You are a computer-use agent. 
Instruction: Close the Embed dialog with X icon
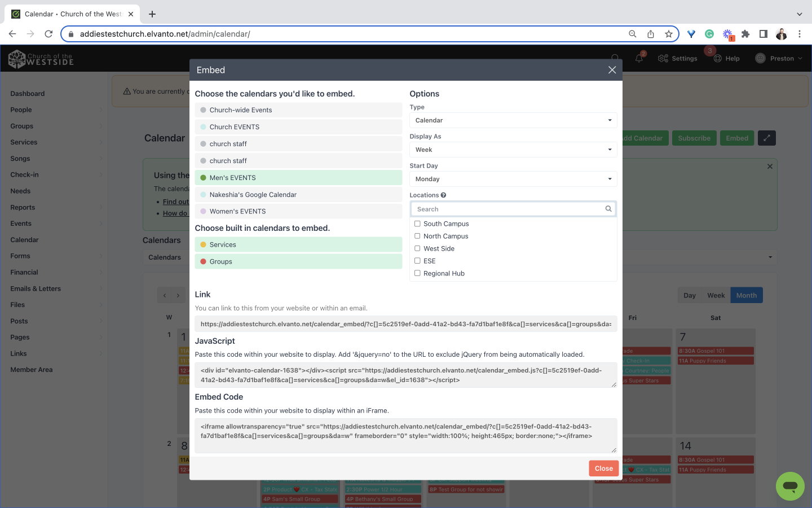(x=612, y=70)
